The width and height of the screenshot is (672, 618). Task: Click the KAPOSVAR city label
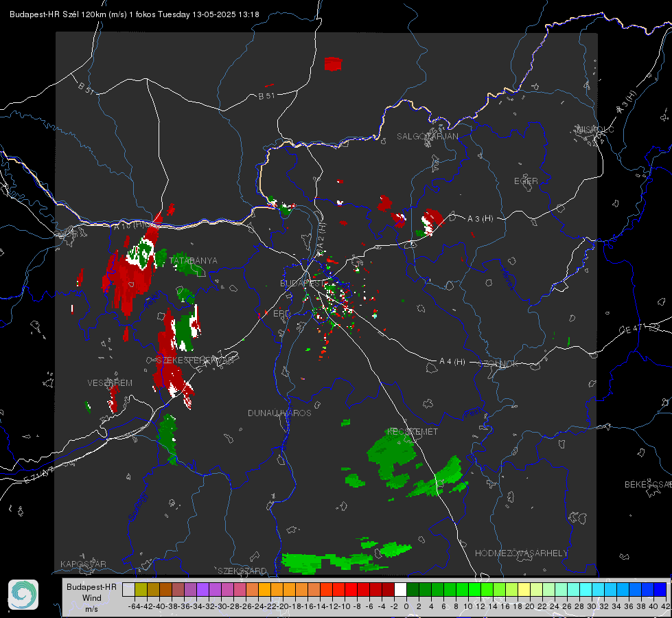83,564
